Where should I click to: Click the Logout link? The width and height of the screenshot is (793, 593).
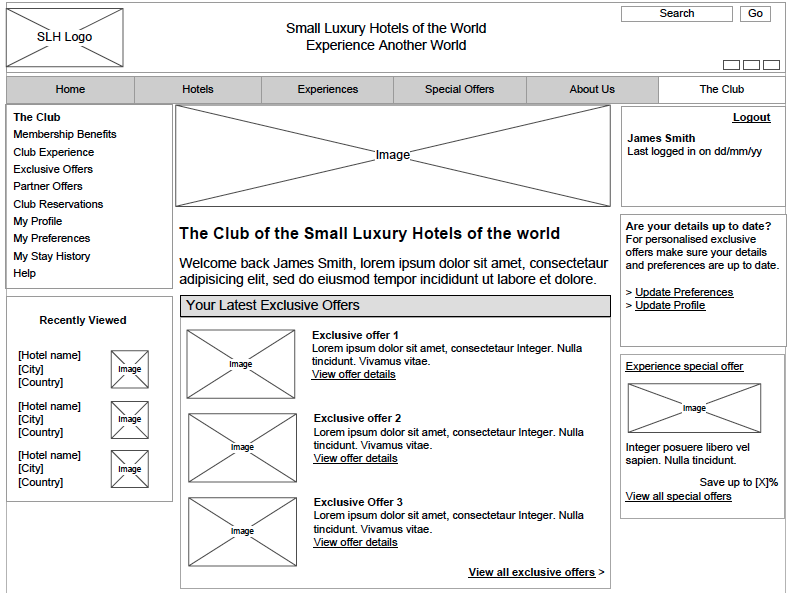[x=752, y=117]
